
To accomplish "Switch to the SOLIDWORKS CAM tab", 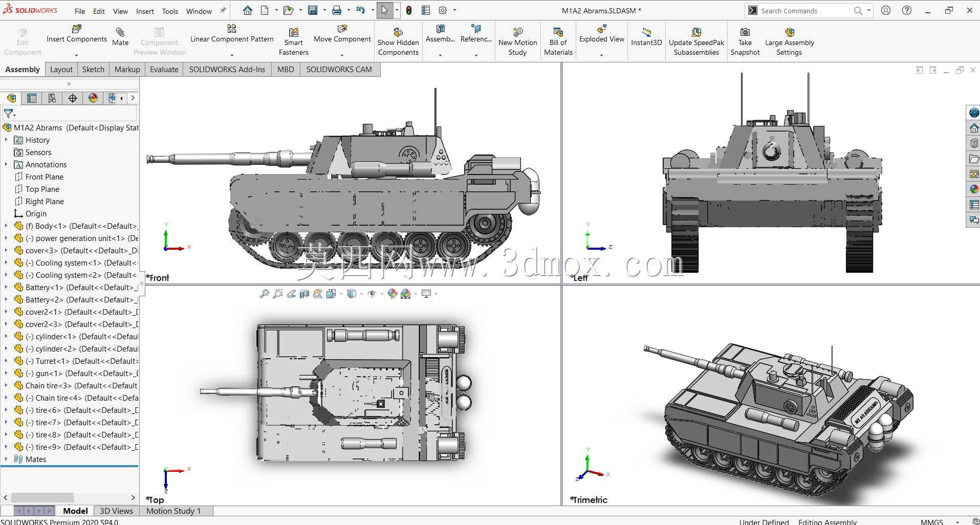I will point(339,70).
